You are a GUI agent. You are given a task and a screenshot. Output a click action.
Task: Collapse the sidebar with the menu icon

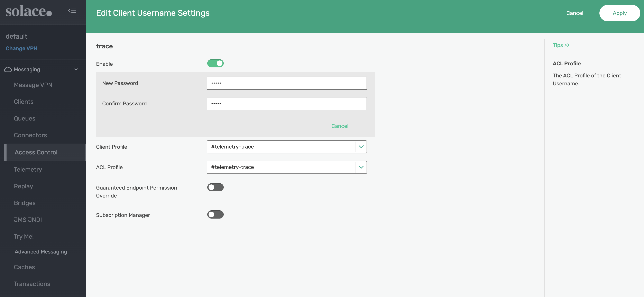pos(72,11)
